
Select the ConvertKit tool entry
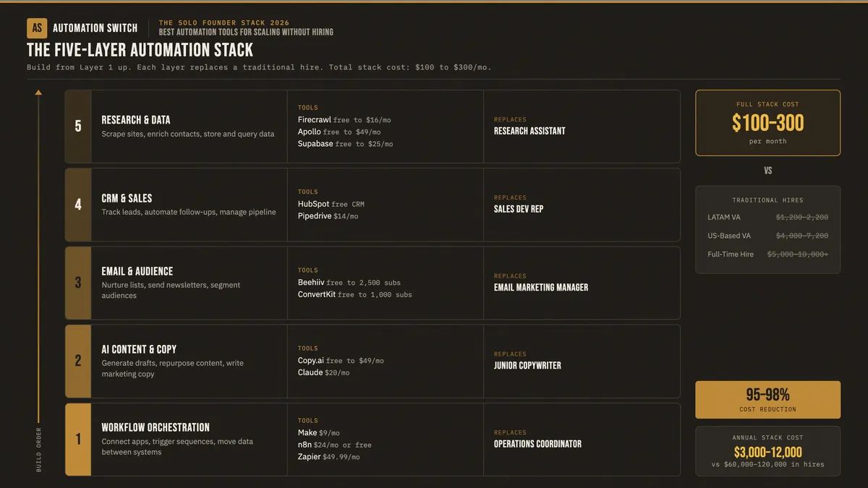[x=355, y=294]
